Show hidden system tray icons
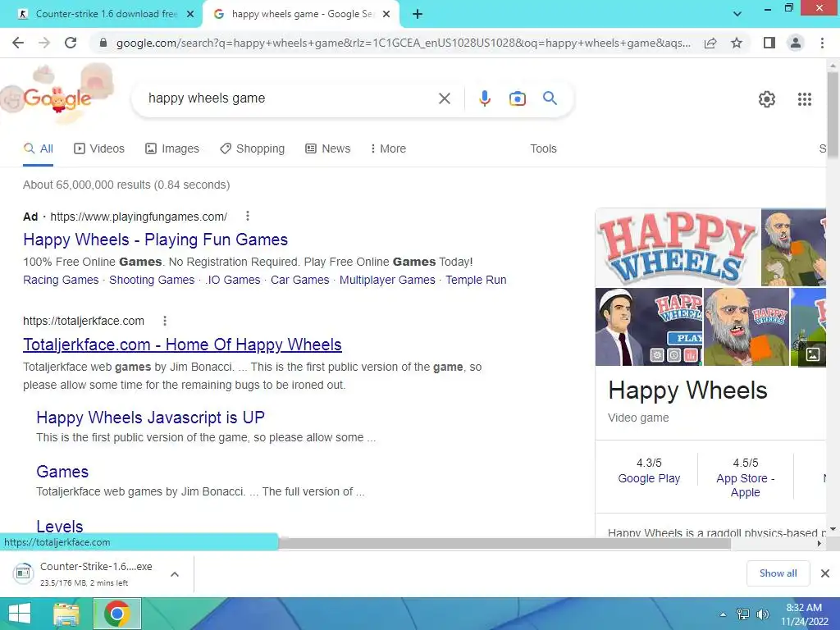840x630 pixels. (x=723, y=614)
